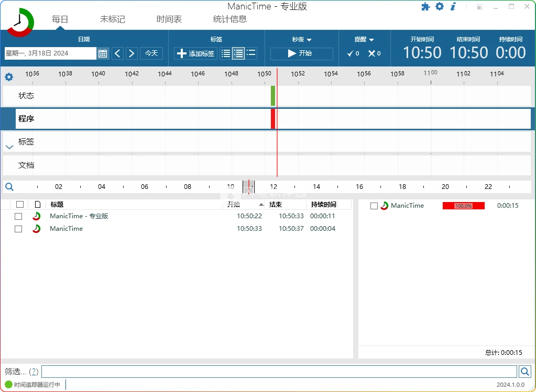The width and height of the screenshot is (536, 392).
Task: Click the 今天 button
Action: [151, 53]
